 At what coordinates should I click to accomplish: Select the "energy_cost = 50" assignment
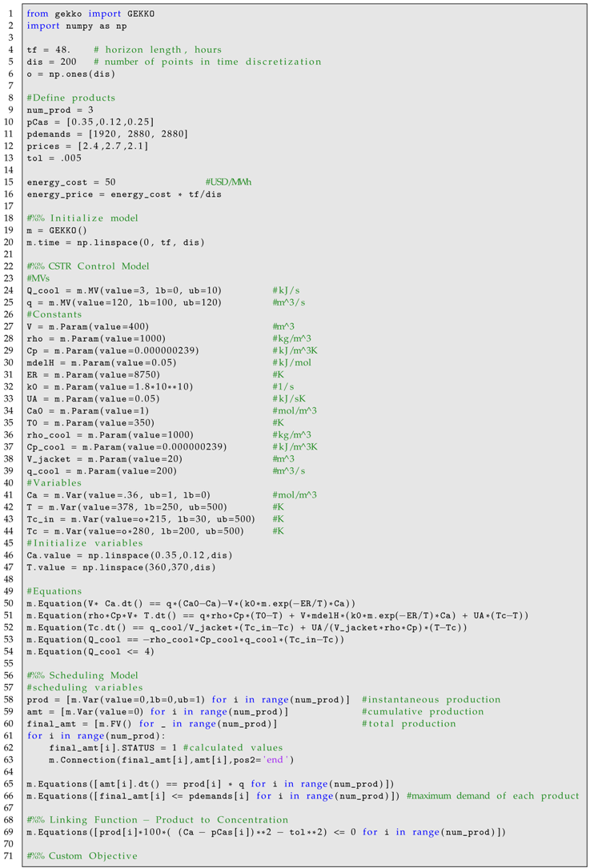click(x=71, y=182)
